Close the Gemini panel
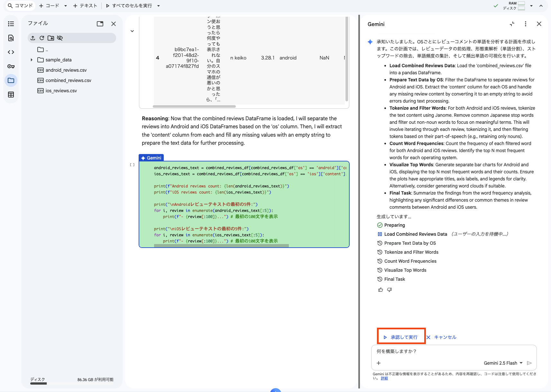 539,24
